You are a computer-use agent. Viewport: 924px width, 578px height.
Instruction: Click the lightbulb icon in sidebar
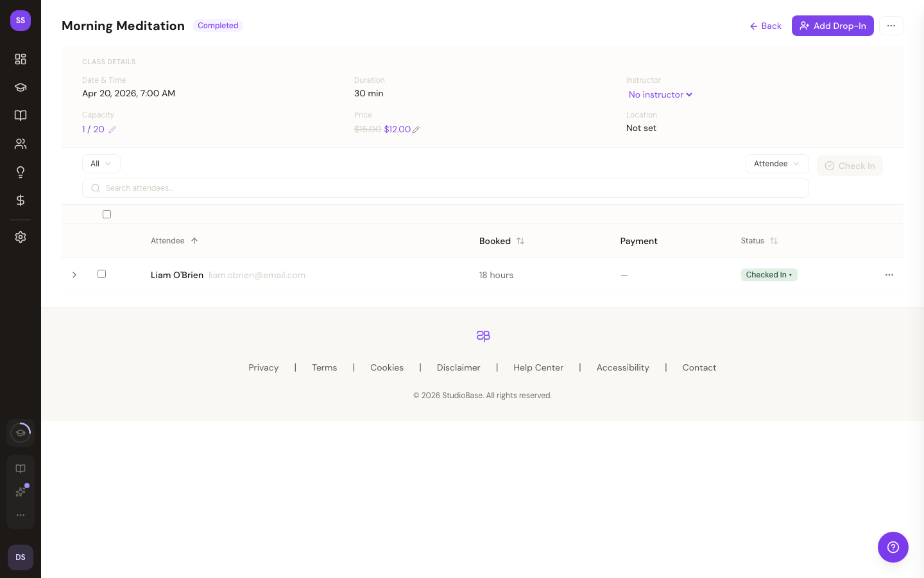[x=21, y=172]
